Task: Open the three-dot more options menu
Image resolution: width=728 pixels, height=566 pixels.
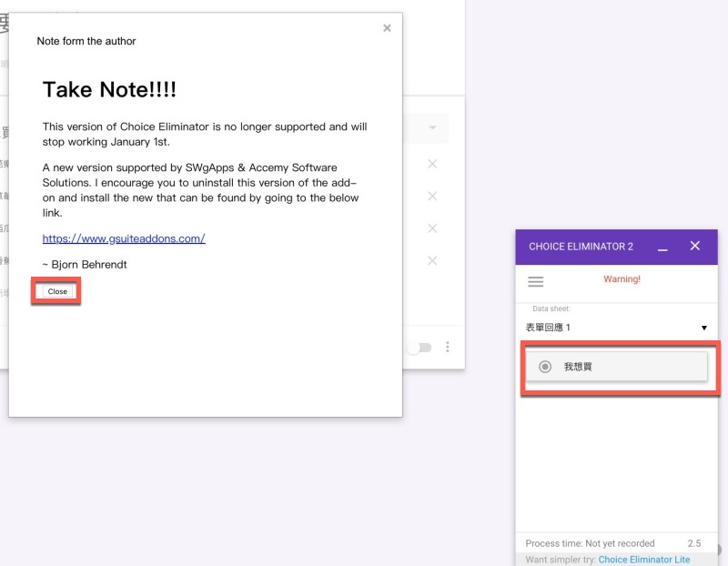Action: pyautogui.click(x=447, y=347)
